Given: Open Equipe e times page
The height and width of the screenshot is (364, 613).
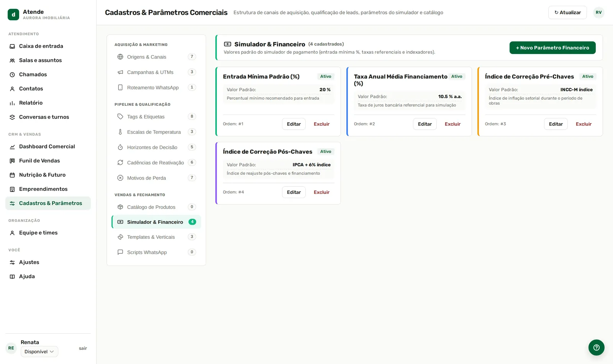Looking at the screenshot, I should 48,233.
